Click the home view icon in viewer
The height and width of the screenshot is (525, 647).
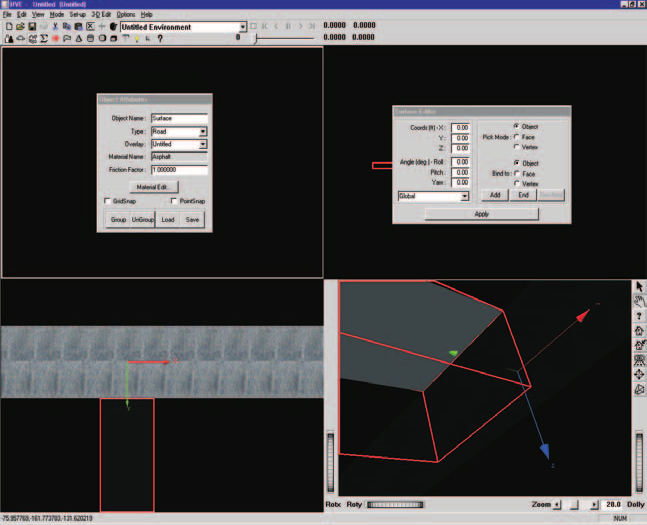click(x=639, y=331)
